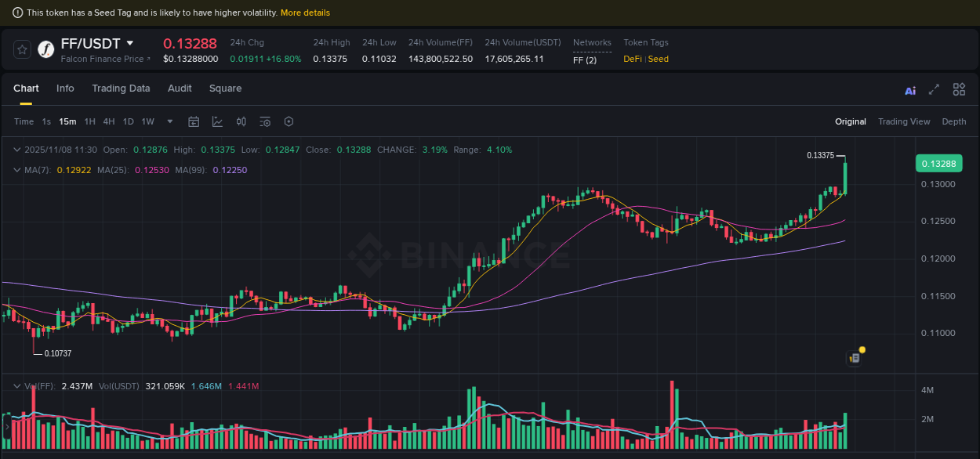The height and width of the screenshot is (459, 980).
Task: Switch to the Trading Data tab
Action: click(x=121, y=89)
